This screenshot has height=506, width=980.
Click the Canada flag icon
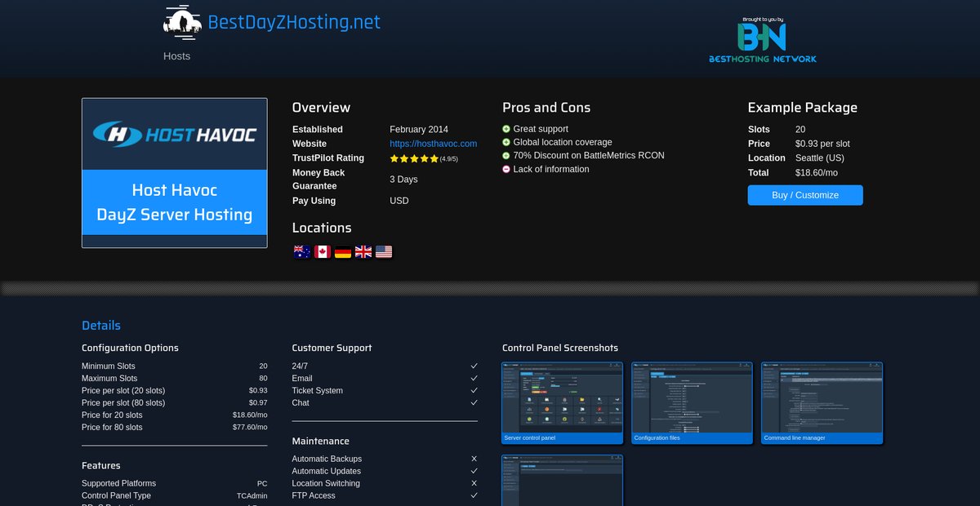pos(323,251)
